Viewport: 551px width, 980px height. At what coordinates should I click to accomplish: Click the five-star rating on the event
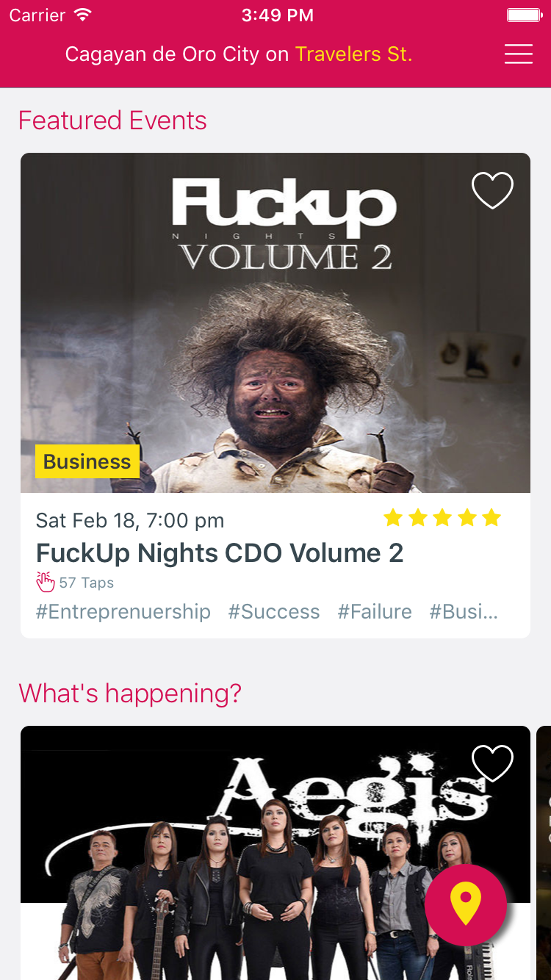coord(442,518)
